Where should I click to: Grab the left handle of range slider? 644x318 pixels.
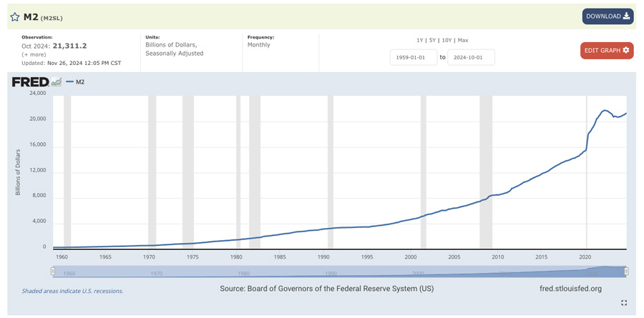point(53,272)
